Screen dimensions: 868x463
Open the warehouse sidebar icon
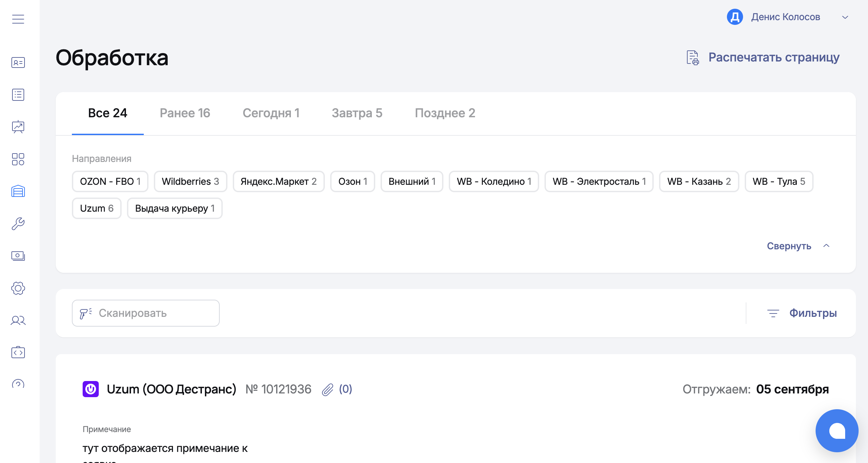18,191
